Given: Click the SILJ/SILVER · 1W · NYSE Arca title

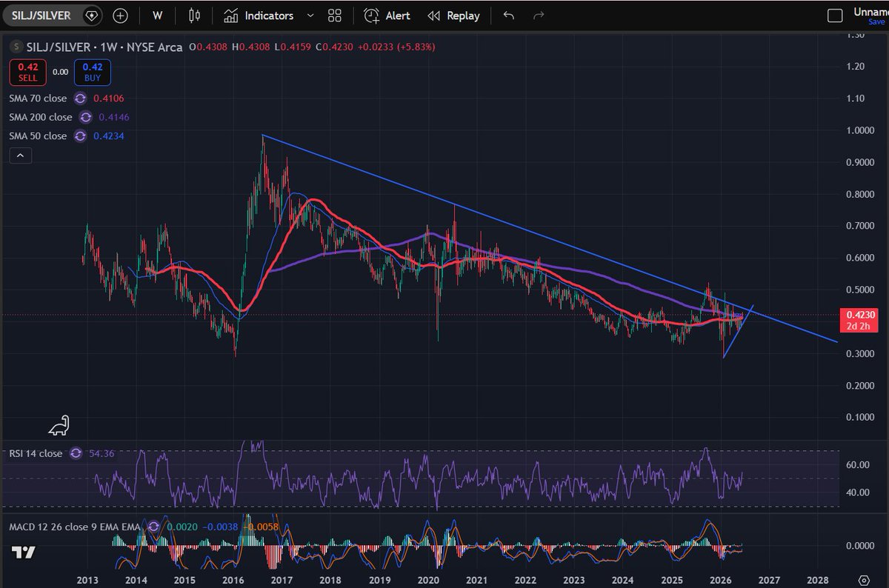Looking at the screenshot, I should [104, 47].
